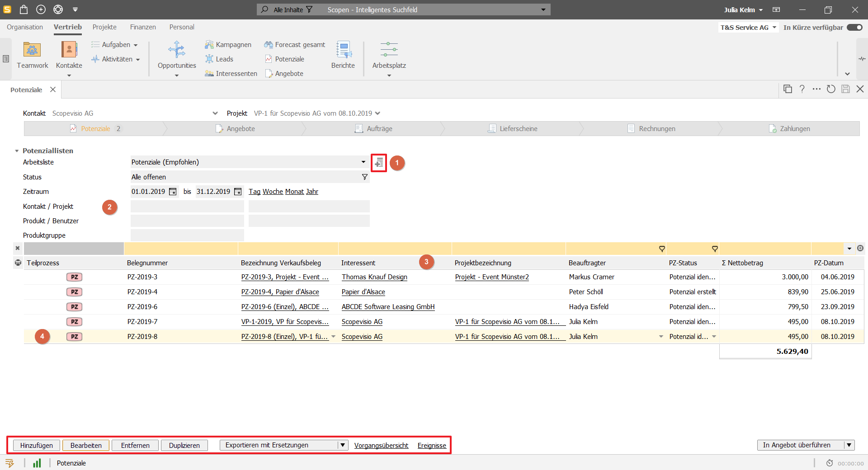The width and height of the screenshot is (868, 470).
Task: Open the Kontakte ribbon icon
Action: (69, 55)
